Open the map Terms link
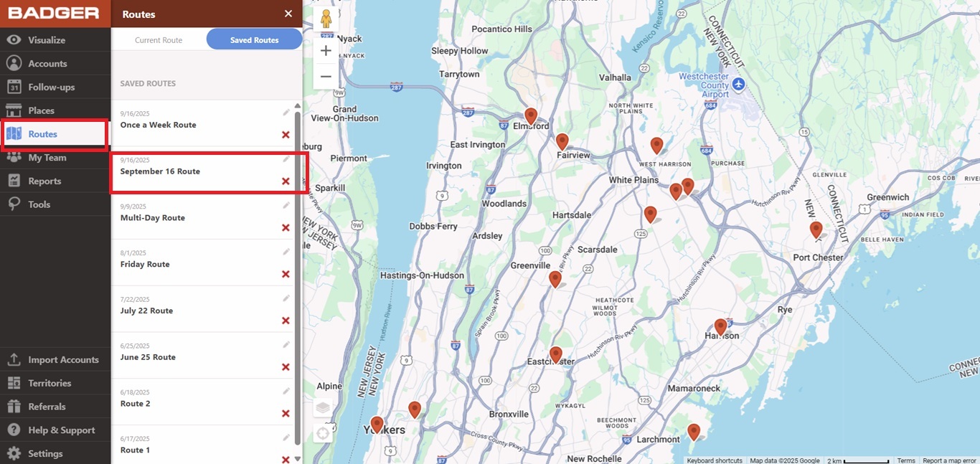Image resolution: width=980 pixels, height=464 pixels. [906, 460]
